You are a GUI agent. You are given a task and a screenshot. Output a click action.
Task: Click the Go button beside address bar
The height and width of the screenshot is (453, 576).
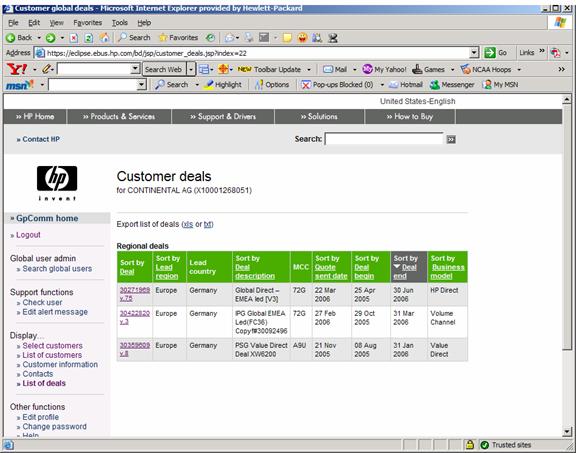(496, 53)
